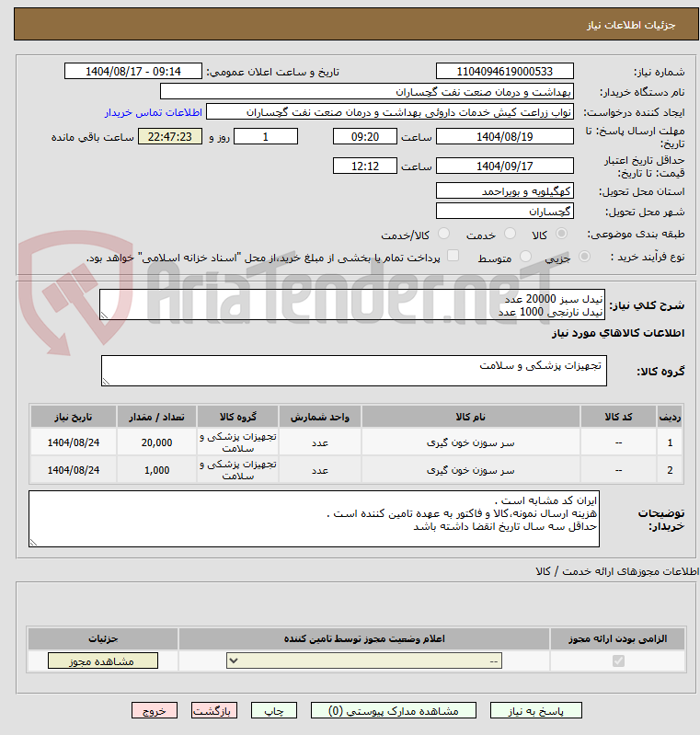This screenshot has height=735, width=700.
Task: Open اطلاعات تماس خریدار link
Action: point(154,112)
